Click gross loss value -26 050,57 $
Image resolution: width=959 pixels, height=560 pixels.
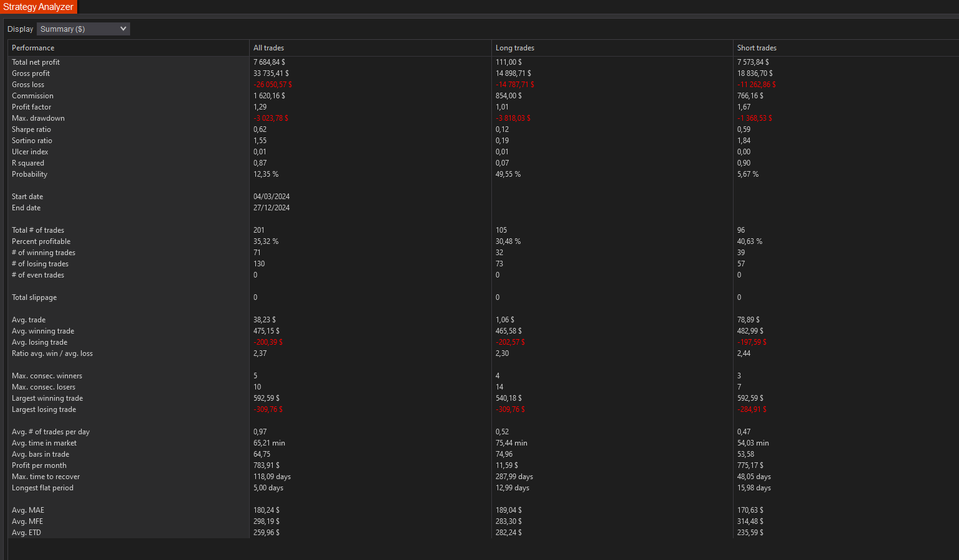(x=272, y=85)
